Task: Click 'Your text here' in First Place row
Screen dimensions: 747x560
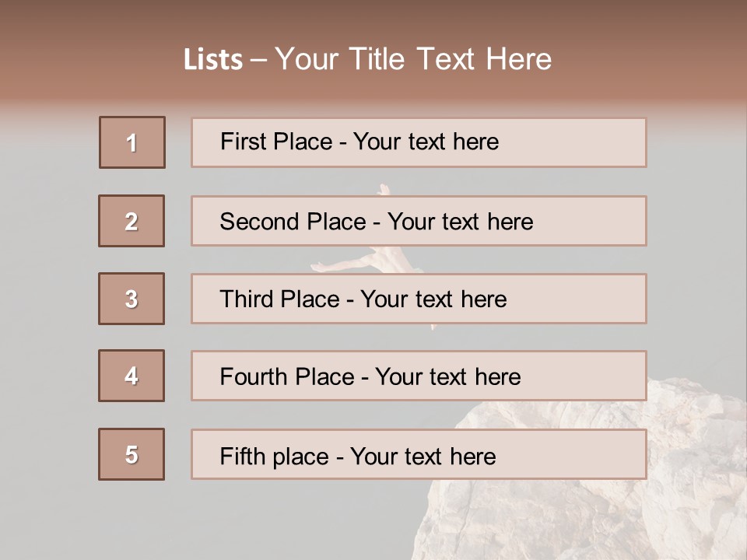Action: click(426, 142)
